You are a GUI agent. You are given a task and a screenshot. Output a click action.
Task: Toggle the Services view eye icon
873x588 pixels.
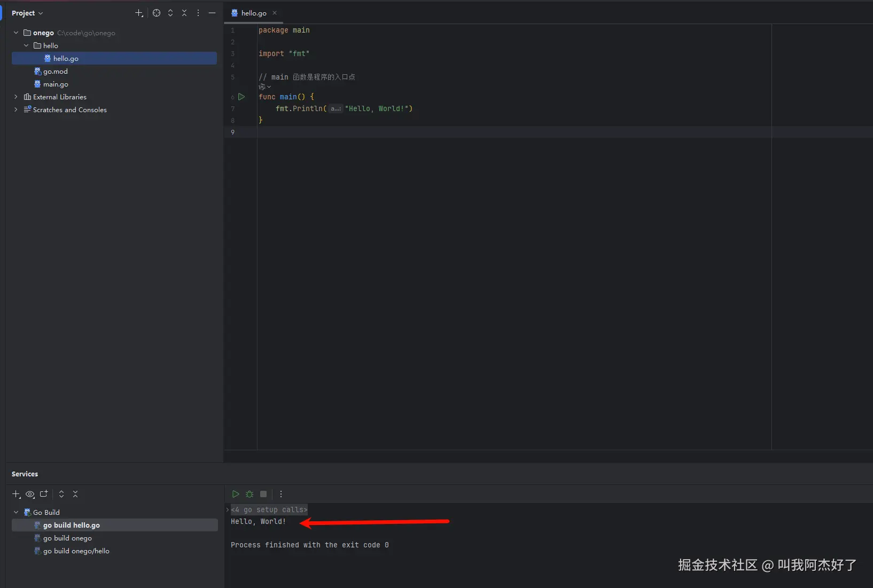pos(30,494)
